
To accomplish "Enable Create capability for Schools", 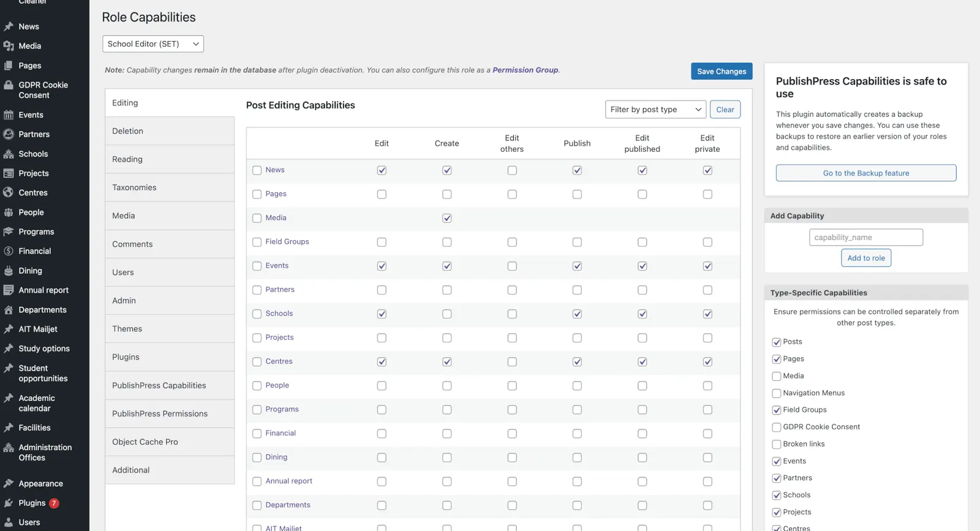I will [x=447, y=314].
